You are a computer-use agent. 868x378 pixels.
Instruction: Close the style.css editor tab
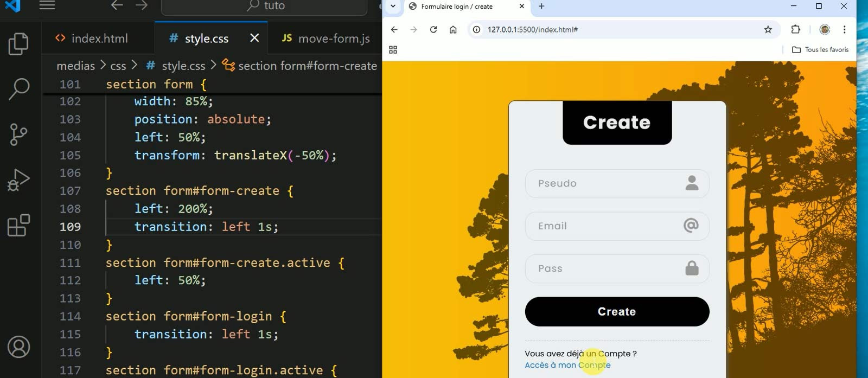[x=254, y=38]
